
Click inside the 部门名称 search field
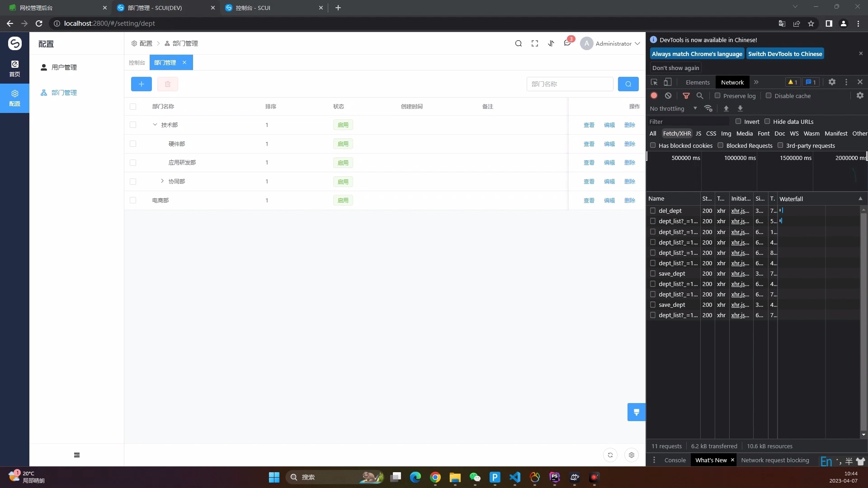click(x=570, y=84)
